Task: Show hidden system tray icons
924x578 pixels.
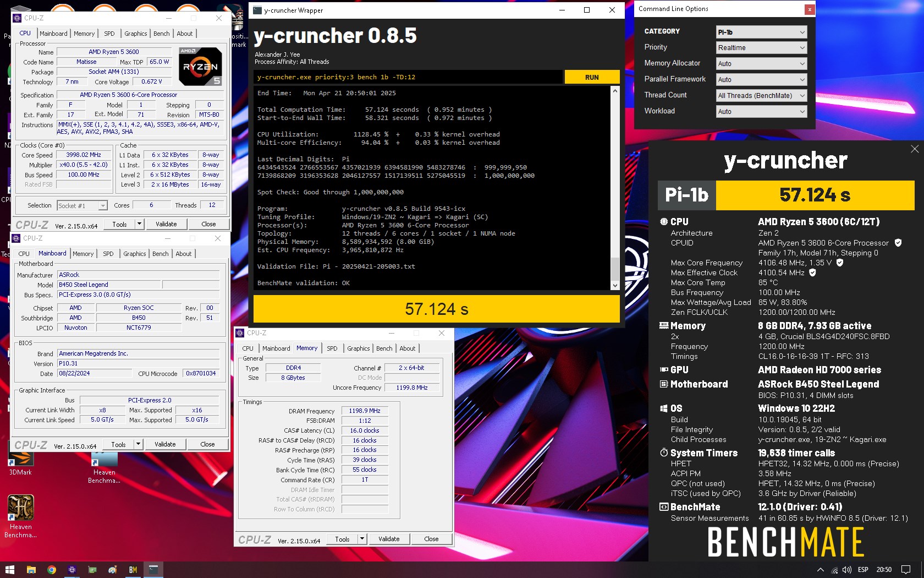Action: pyautogui.click(x=820, y=570)
